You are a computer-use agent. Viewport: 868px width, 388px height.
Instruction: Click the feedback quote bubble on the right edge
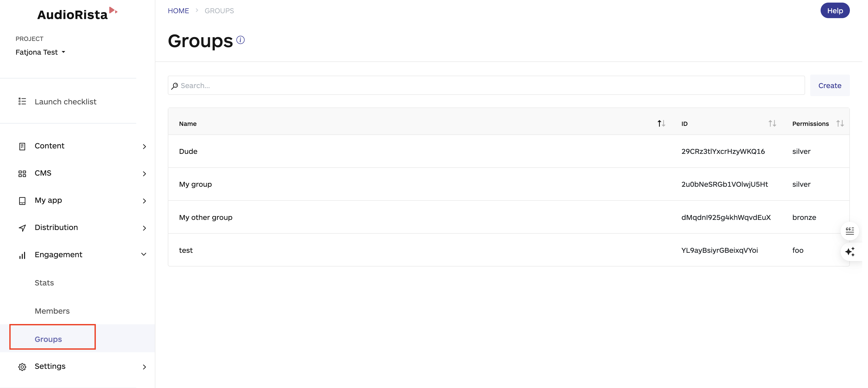[x=850, y=231]
